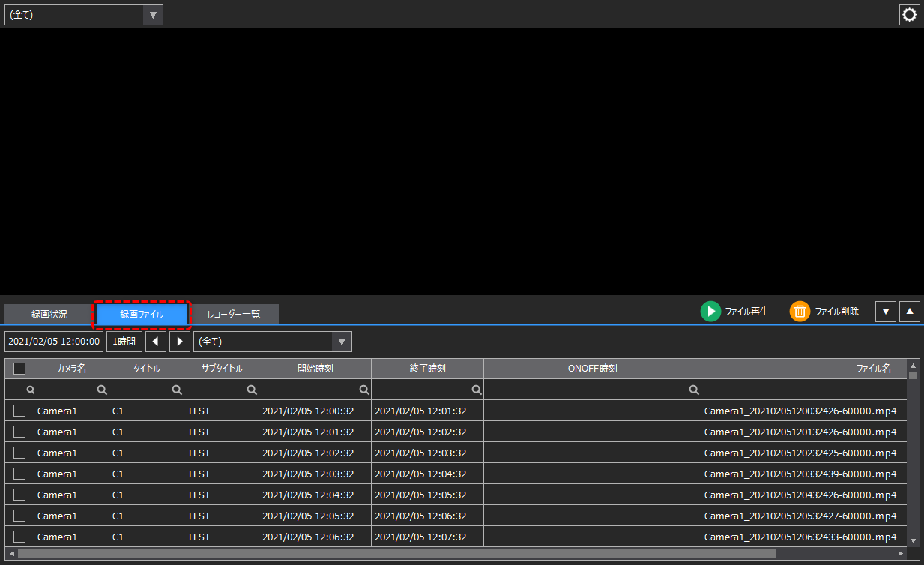Click the search icon in the タイトル filter

click(177, 389)
